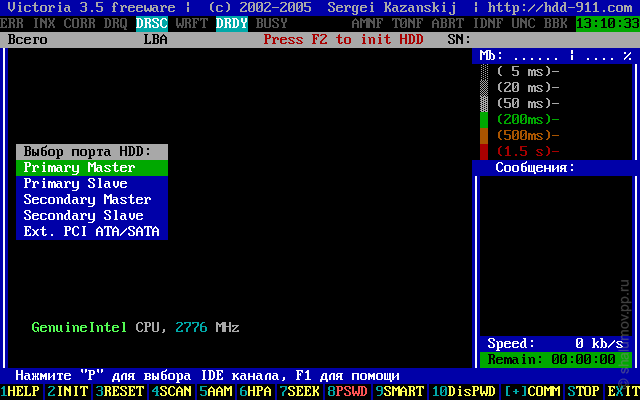Click the DRQ status flag
The image size is (640, 400).
tap(116, 24)
